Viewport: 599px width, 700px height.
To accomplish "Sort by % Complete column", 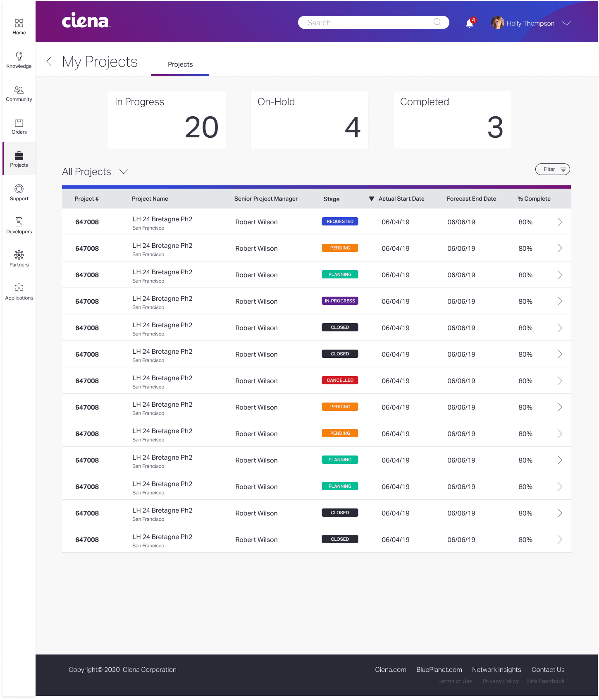I will click(534, 199).
